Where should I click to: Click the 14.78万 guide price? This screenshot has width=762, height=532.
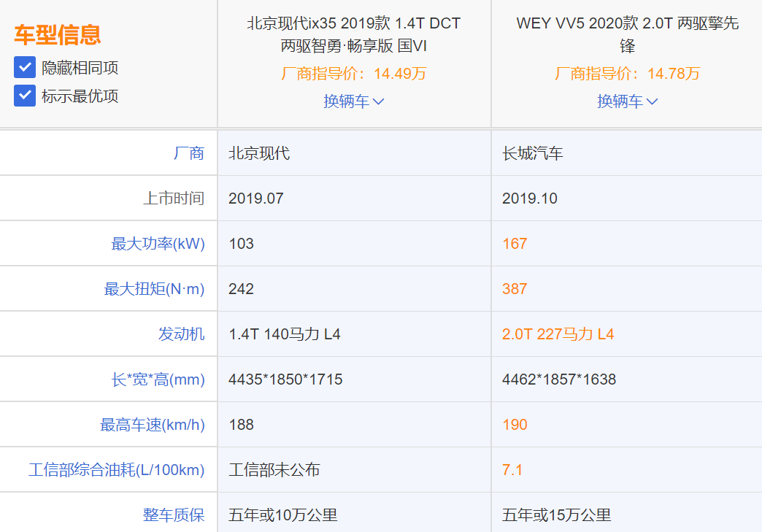click(x=673, y=74)
